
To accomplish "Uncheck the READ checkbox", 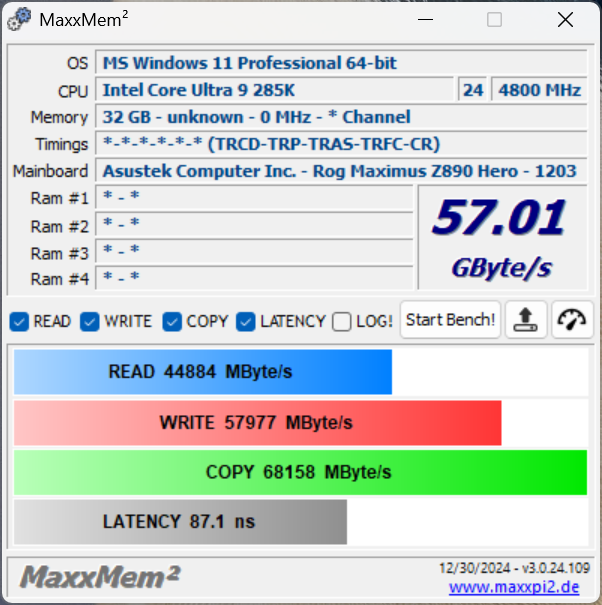I will pyautogui.click(x=19, y=321).
